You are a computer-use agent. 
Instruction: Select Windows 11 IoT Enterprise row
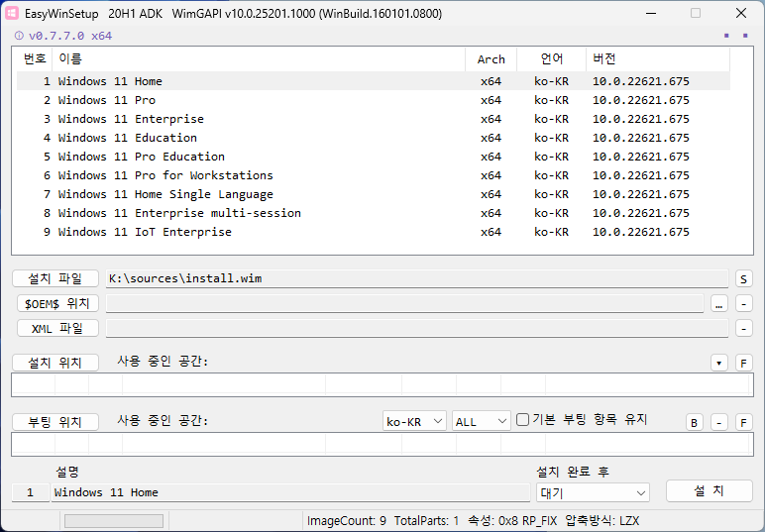(374, 232)
